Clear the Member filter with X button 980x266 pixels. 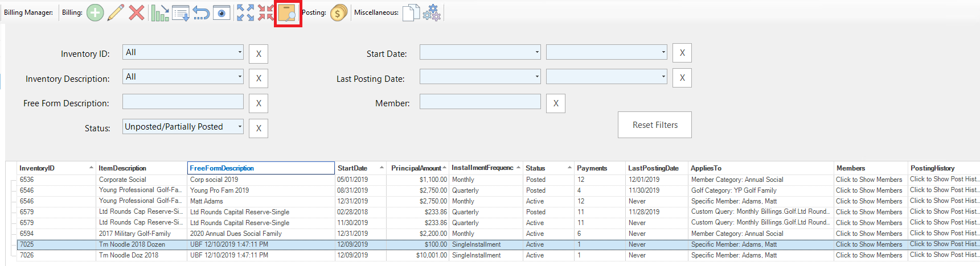pos(556,103)
